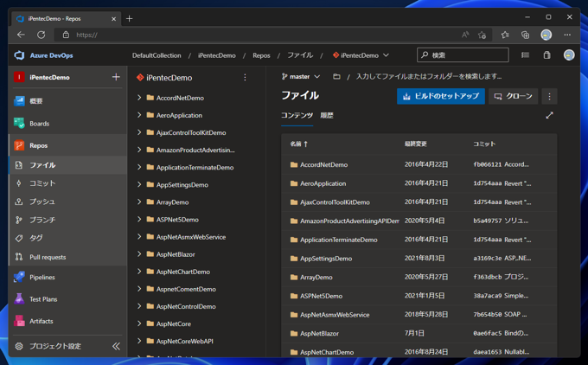This screenshot has height=365, width=588.
Task: Switch to the 履歴 history tab
Action: tap(327, 116)
